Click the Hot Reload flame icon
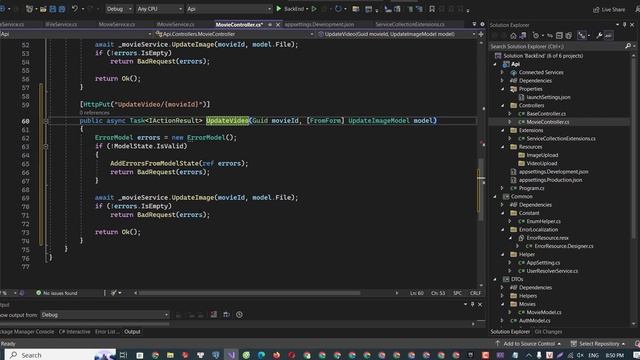 tap(338, 9)
